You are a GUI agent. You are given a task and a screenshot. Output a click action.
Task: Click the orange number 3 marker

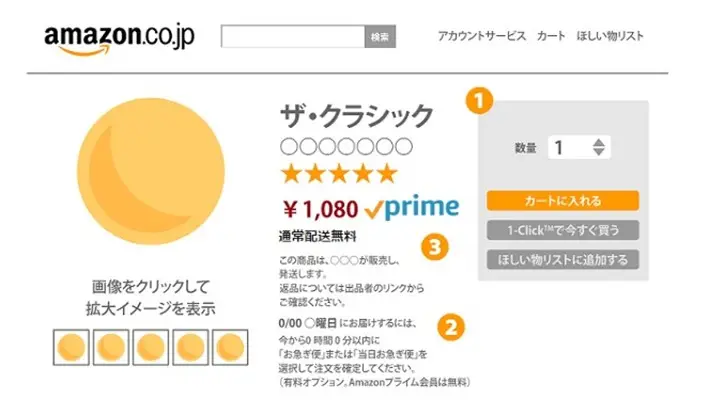(435, 247)
